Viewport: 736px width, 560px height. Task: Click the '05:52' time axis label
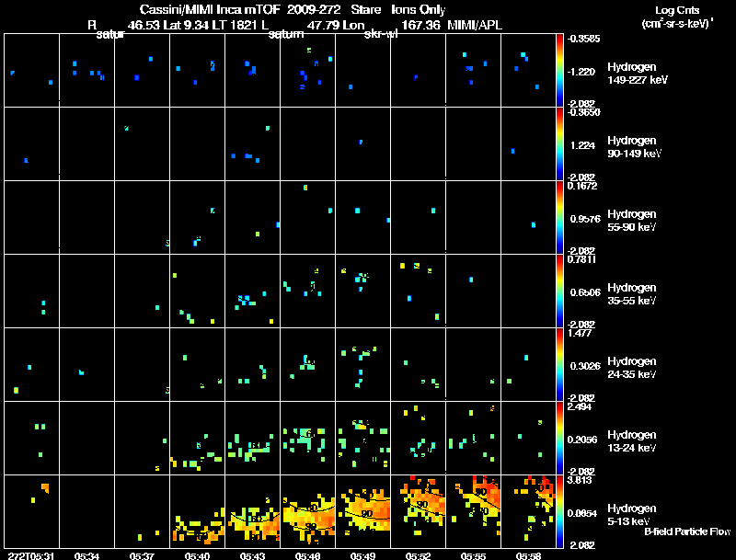[419, 555]
